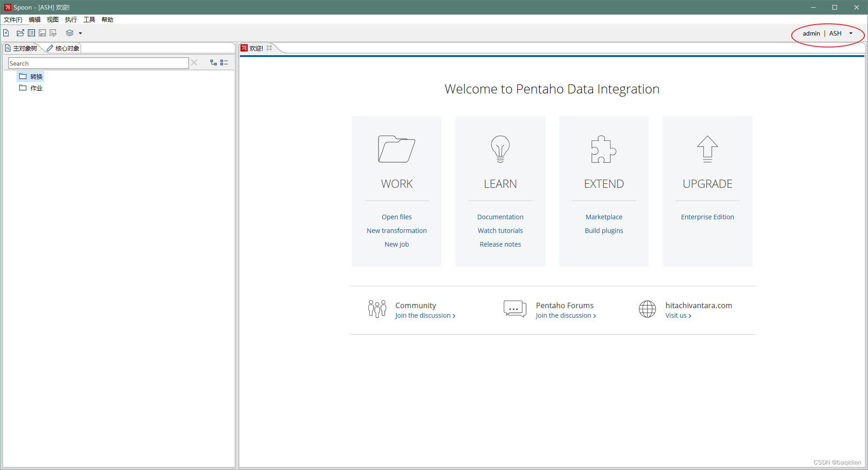Click the Community heading text
Screen dimensions: 868x470
[x=415, y=305]
